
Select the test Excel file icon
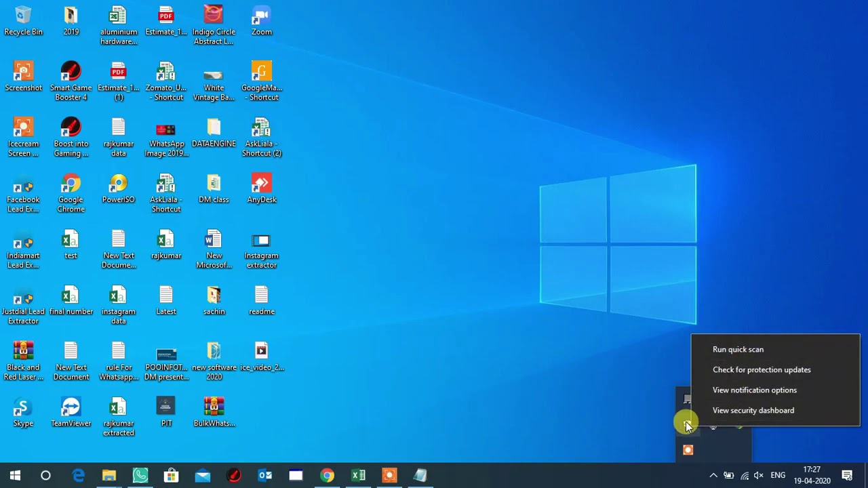pos(71,245)
